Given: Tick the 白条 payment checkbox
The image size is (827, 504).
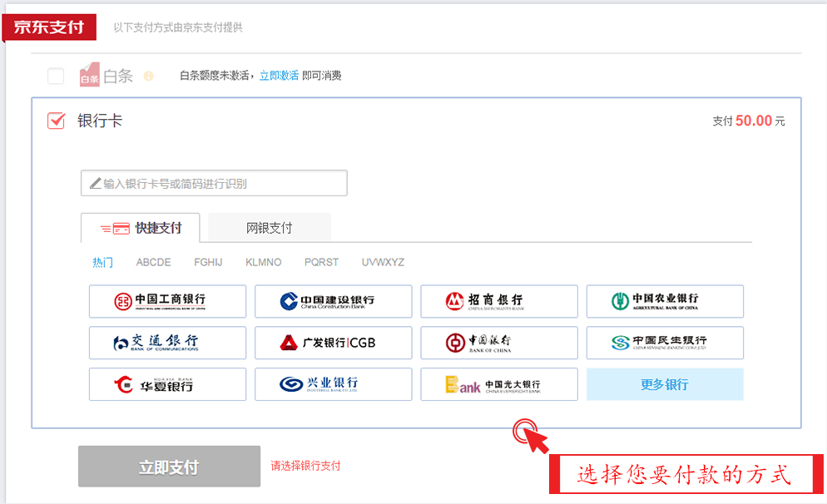Looking at the screenshot, I should pos(56,76).
